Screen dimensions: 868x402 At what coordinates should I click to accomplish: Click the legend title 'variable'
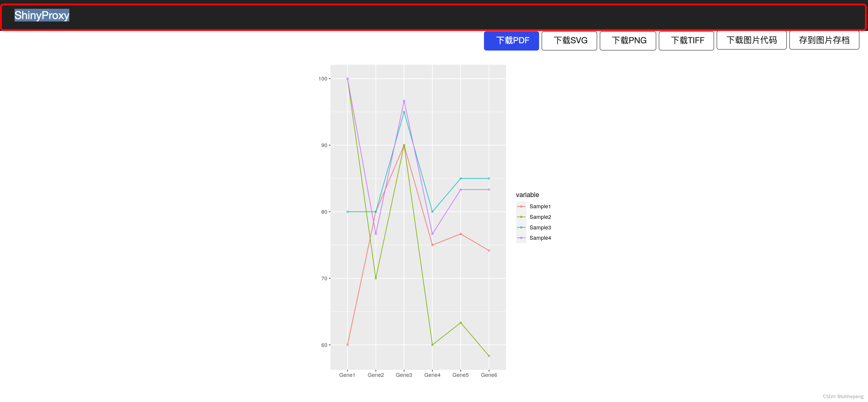point(527,195)
